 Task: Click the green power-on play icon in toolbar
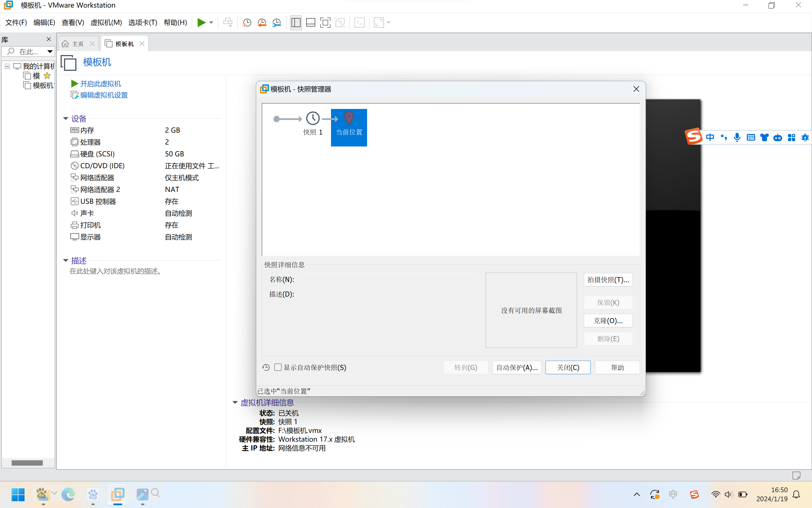[201, 23]
